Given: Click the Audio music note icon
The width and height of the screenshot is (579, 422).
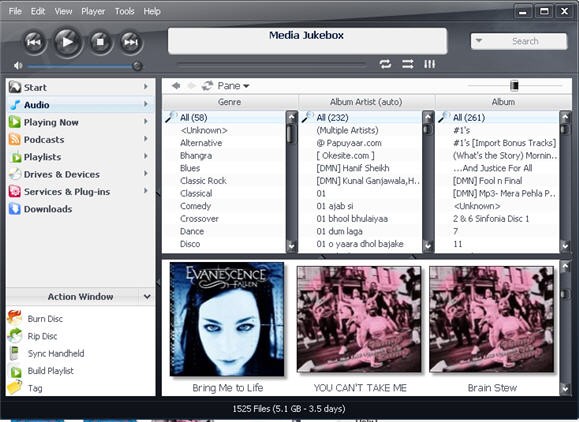Looking at the screenshot, I should [15, 104].
